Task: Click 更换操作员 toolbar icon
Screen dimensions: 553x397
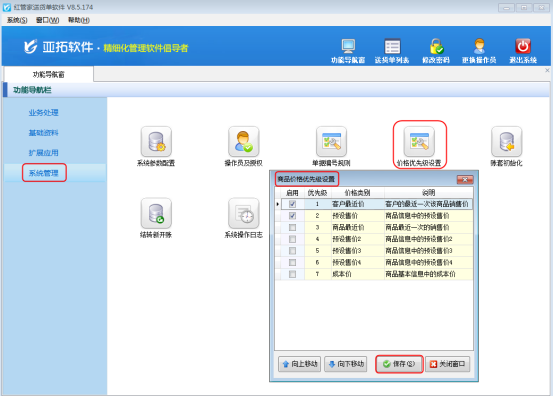Action: (x=479, y=46)
